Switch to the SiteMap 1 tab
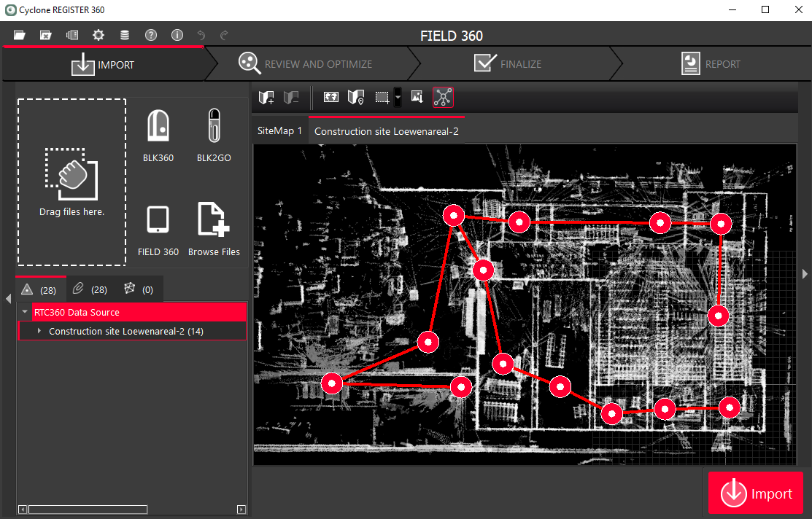 [x=279, y=130]
